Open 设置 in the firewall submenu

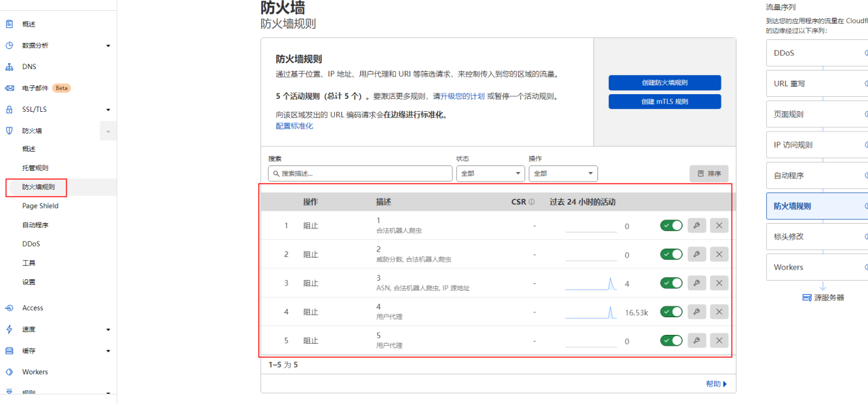[x=28, y=282]
